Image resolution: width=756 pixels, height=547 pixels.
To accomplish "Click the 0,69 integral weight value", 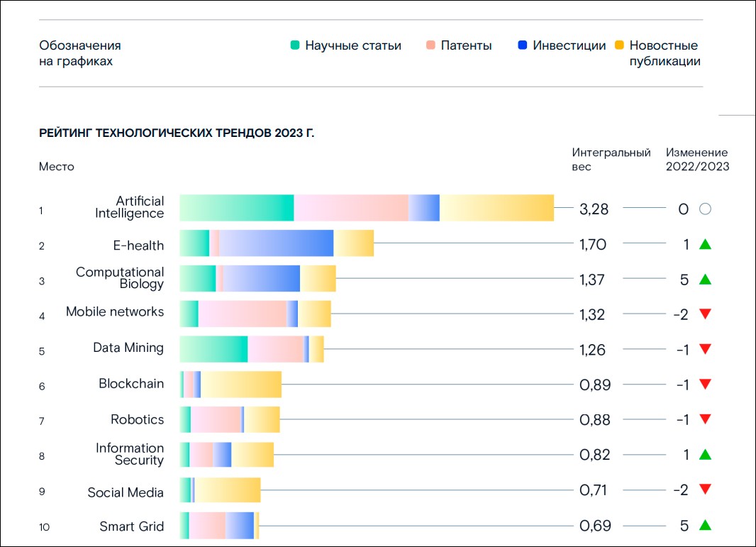I will tap(595, 525).
